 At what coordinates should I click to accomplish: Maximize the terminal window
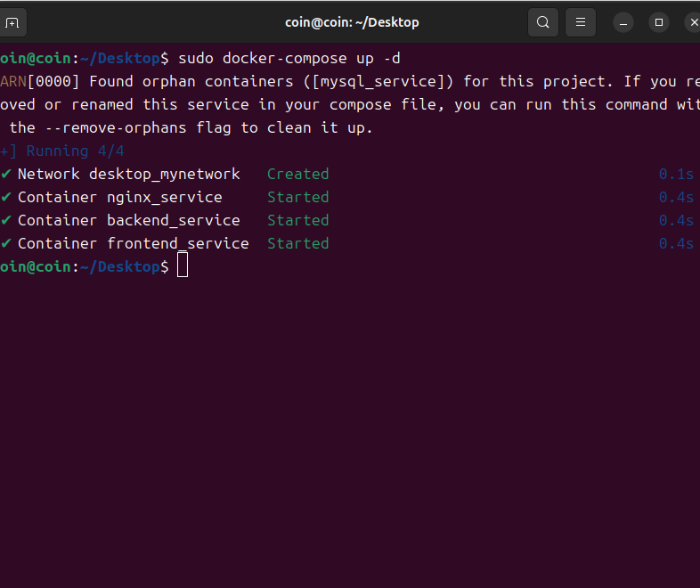(x=659, y=22)
